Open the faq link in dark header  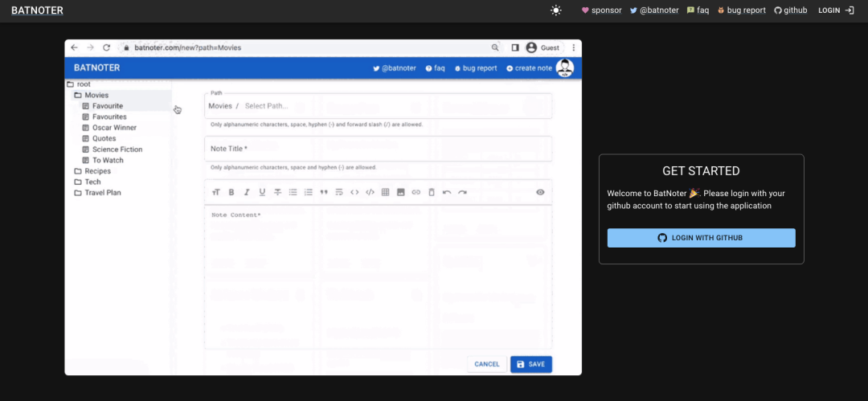[x=698, y=10]
